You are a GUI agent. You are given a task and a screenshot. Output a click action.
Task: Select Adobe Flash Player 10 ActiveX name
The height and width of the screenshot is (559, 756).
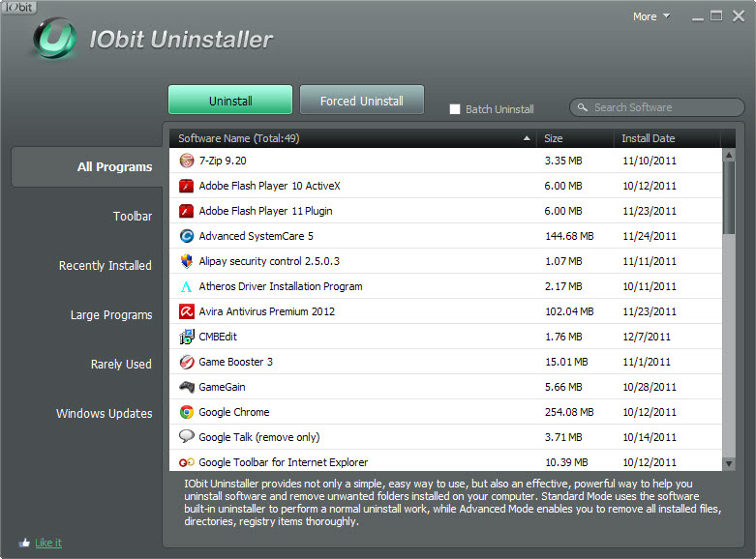coord(269,186)
